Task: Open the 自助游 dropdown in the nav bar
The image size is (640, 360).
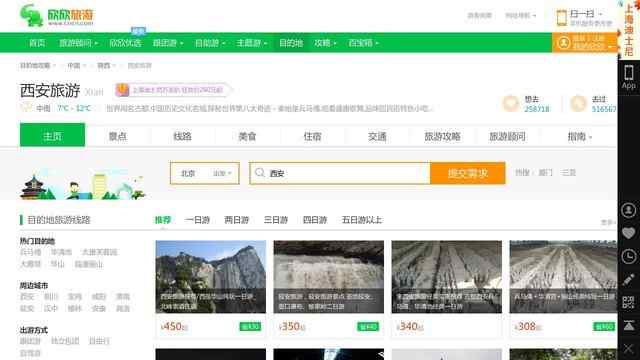Action: (x=210, y=43)
